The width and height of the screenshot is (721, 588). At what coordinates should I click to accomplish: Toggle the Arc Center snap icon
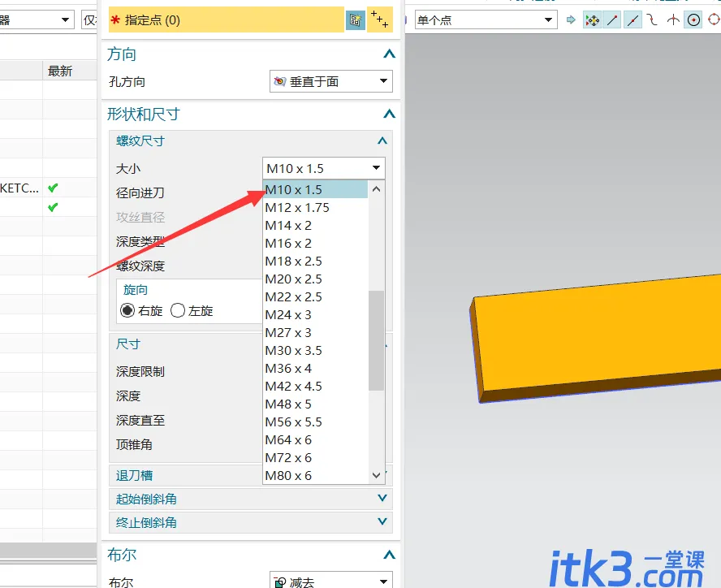pyautogui.click(x=694, y=19)
